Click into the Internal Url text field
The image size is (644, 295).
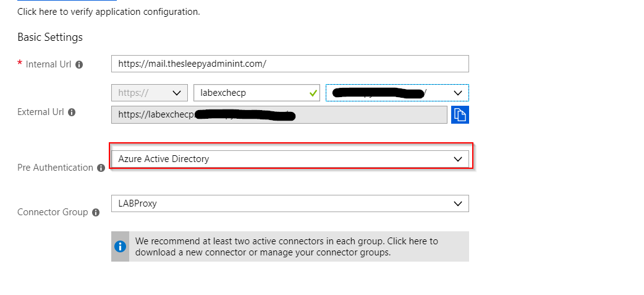(289, 64)
